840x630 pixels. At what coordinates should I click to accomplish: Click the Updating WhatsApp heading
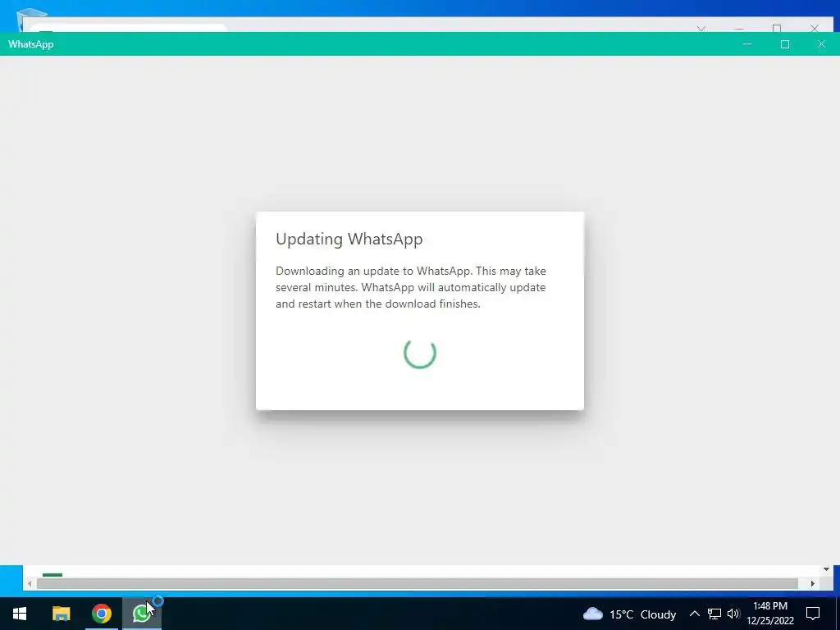coord(349,239)
